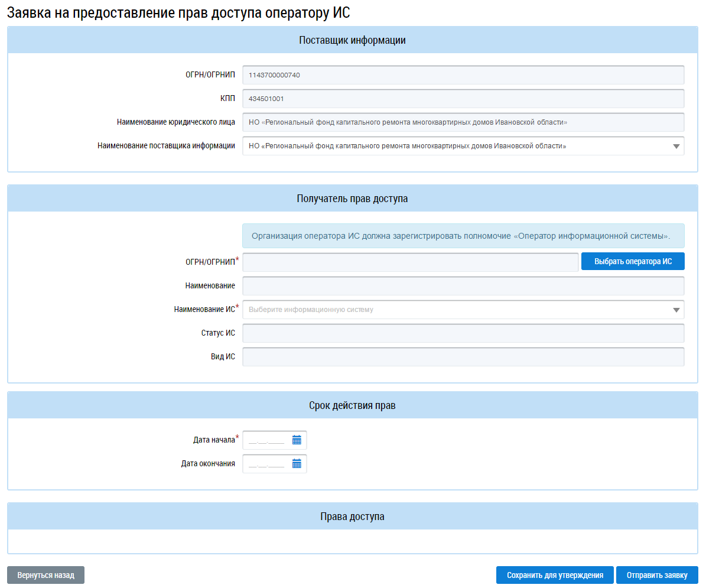Click the Дата начала date input

pos(267,440)
